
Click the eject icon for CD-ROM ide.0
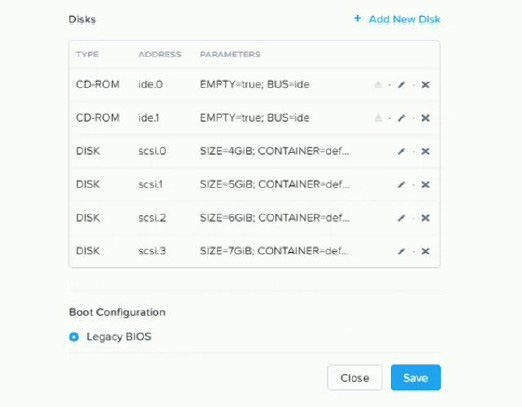(378, 84)
